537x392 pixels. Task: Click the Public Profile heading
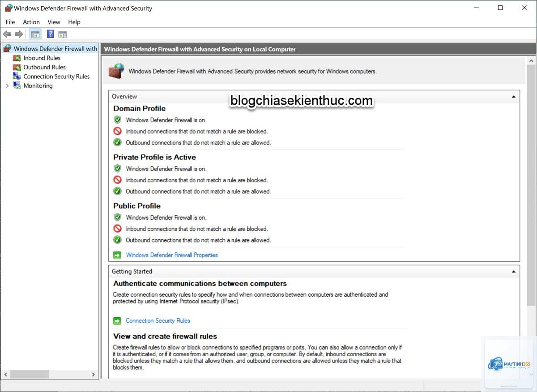137,206
